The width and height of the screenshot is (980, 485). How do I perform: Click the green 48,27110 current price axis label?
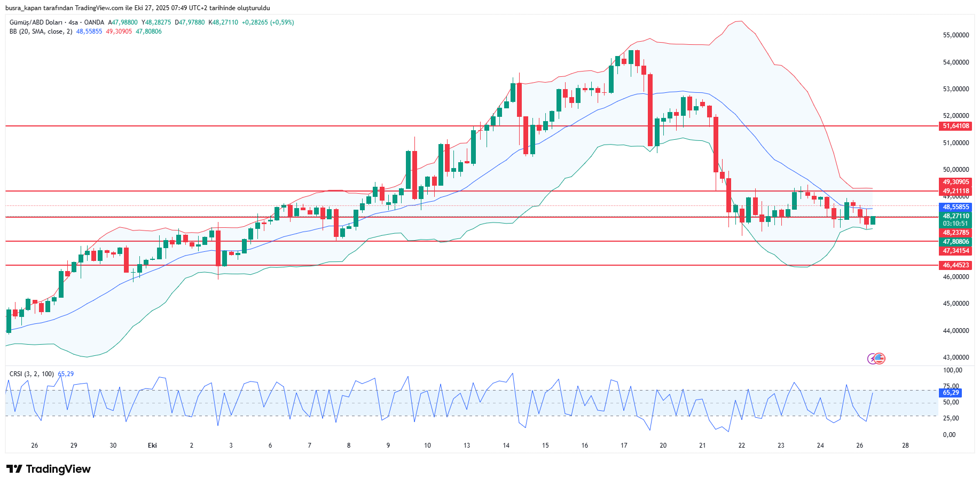pos(955,217)
